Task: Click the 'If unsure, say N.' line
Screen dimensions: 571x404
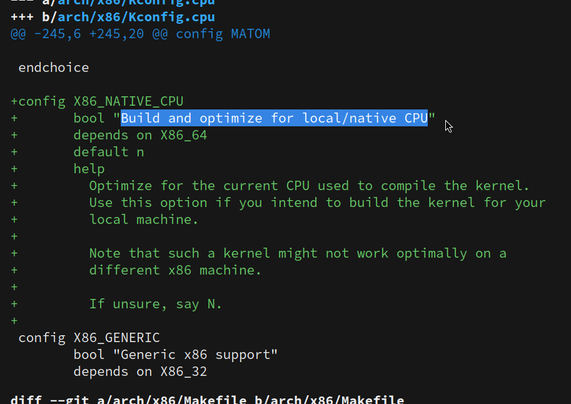Action: point(155,304)
